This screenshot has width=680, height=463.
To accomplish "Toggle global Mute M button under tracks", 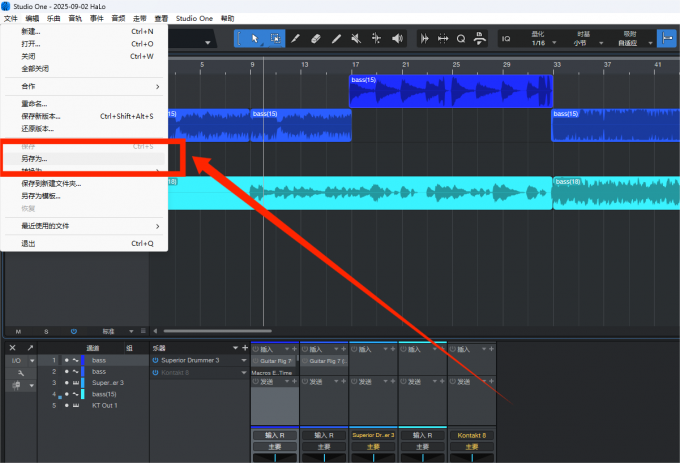I will (18, 330).
